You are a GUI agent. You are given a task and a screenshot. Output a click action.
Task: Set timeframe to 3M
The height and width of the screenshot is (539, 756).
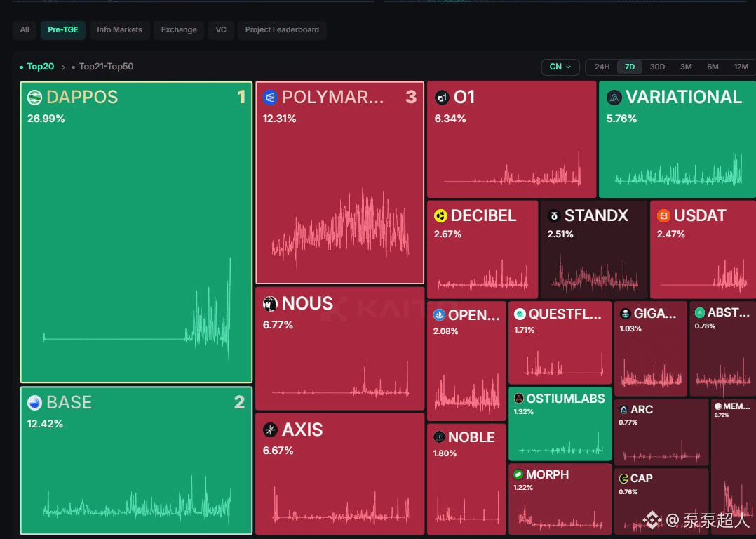[x=686, y=67]
